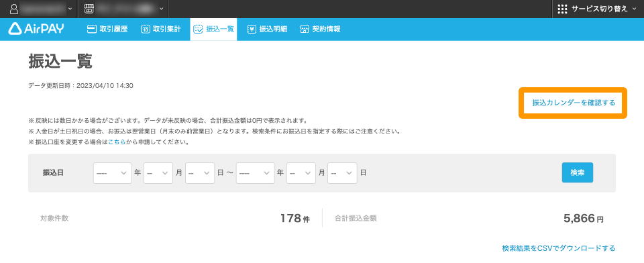Go to the 振込明細 tab

tap(267, 29)
